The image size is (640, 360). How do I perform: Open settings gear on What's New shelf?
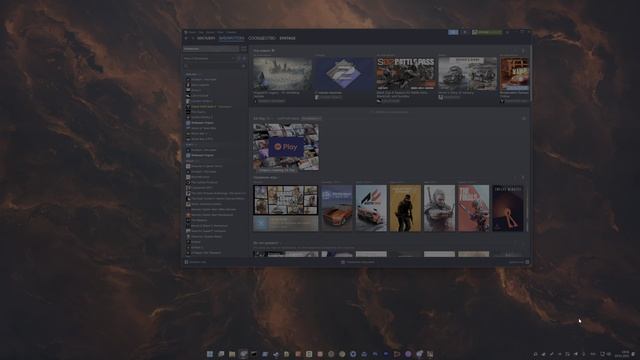coord(523,51)
